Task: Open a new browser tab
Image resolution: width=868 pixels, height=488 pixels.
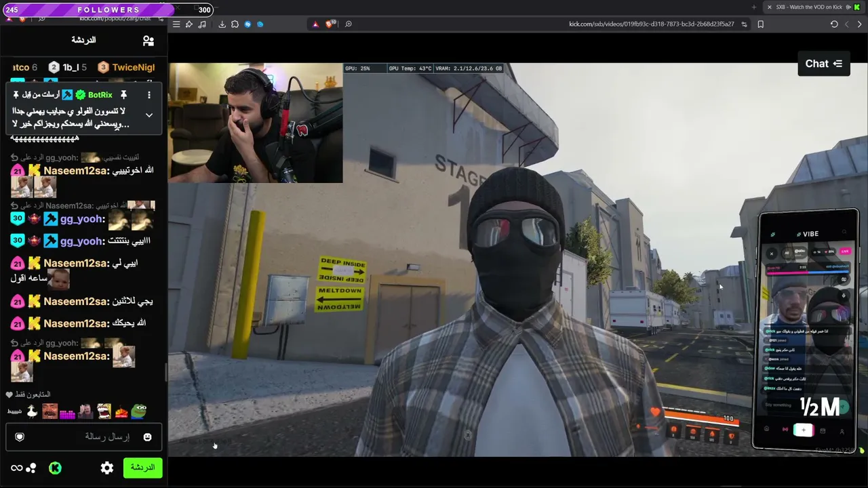Action: pos(754,7)
